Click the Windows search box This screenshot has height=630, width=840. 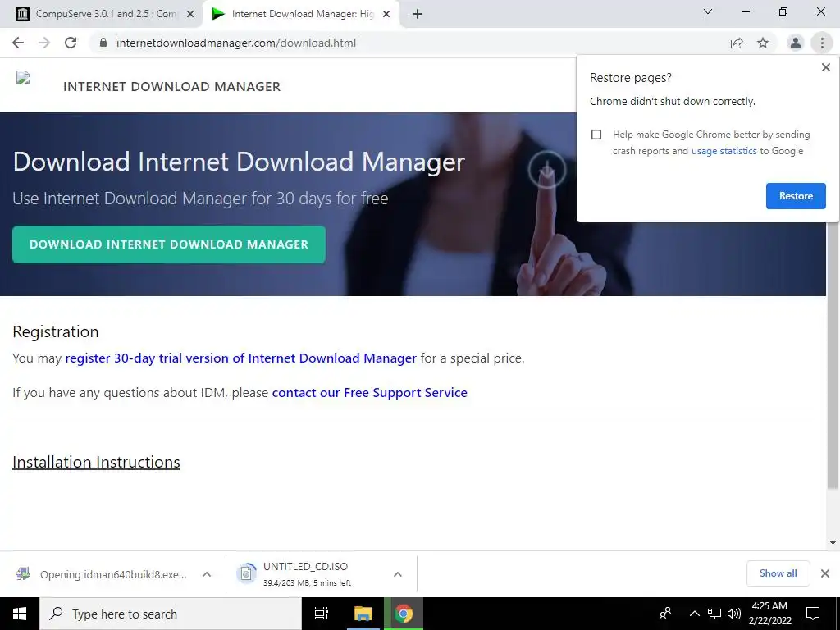171,614
